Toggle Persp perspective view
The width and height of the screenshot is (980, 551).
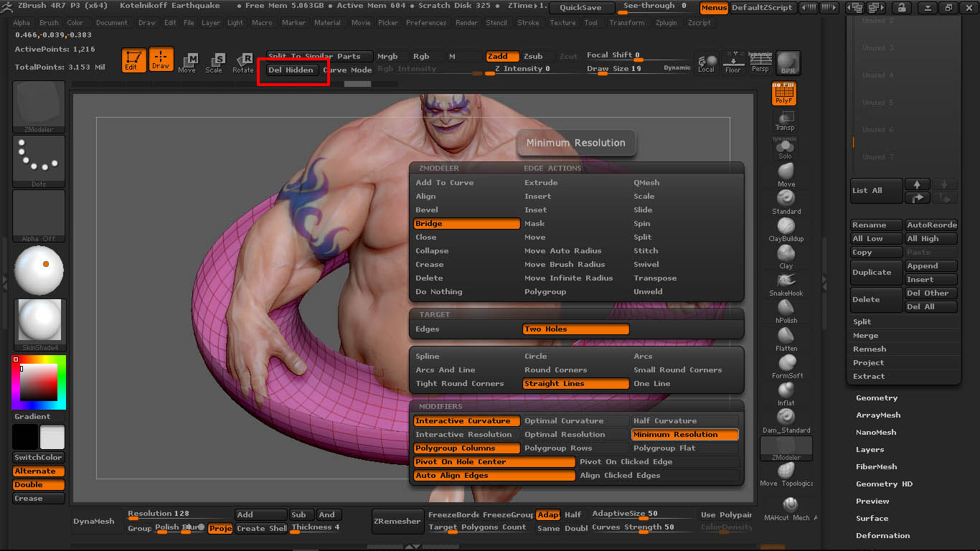(762, 62)
